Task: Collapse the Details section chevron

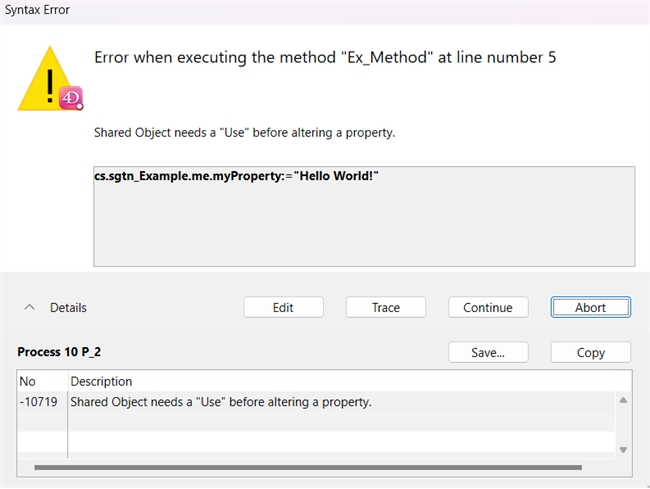Action: point(30,308)
